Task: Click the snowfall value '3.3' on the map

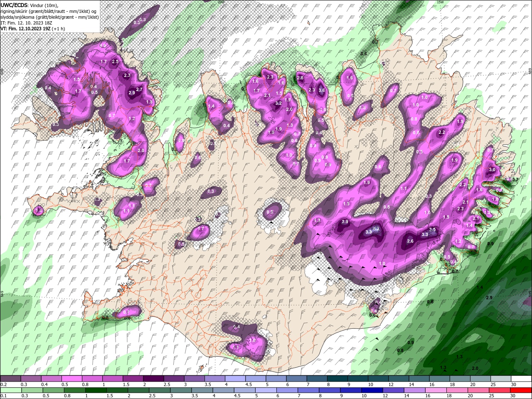Action: pyautogui.click(x=425, y=234)
